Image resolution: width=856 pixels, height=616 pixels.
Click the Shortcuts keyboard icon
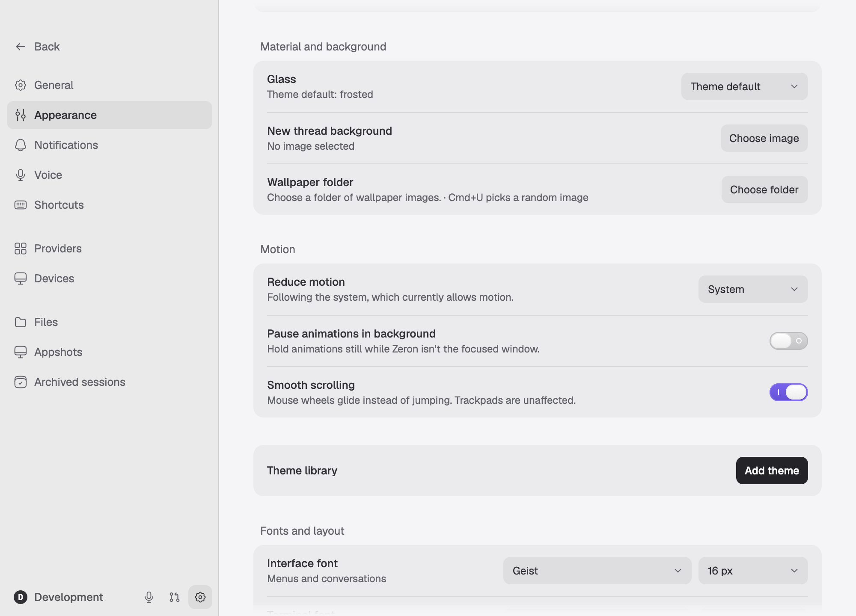point(21,205)
